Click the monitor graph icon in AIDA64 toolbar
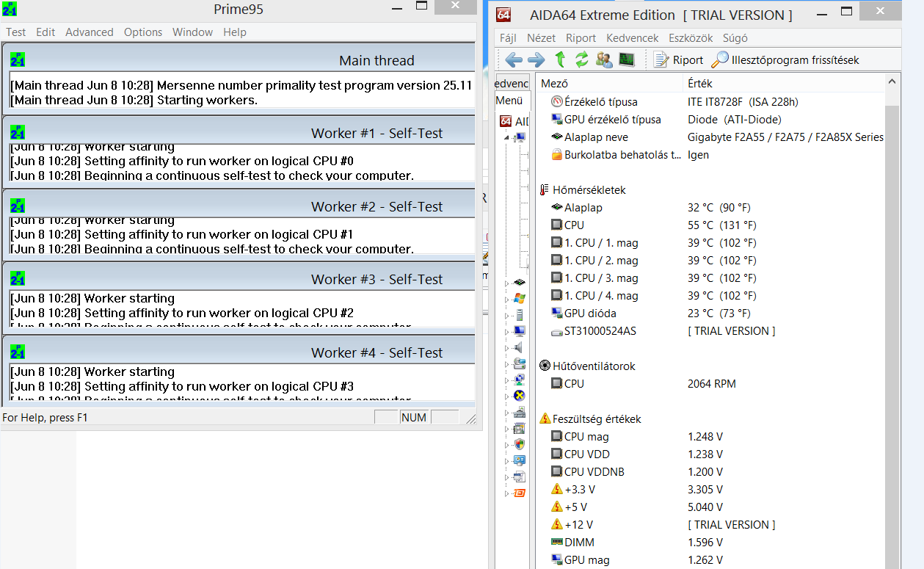924x569 pixels. tap(626, 60)
